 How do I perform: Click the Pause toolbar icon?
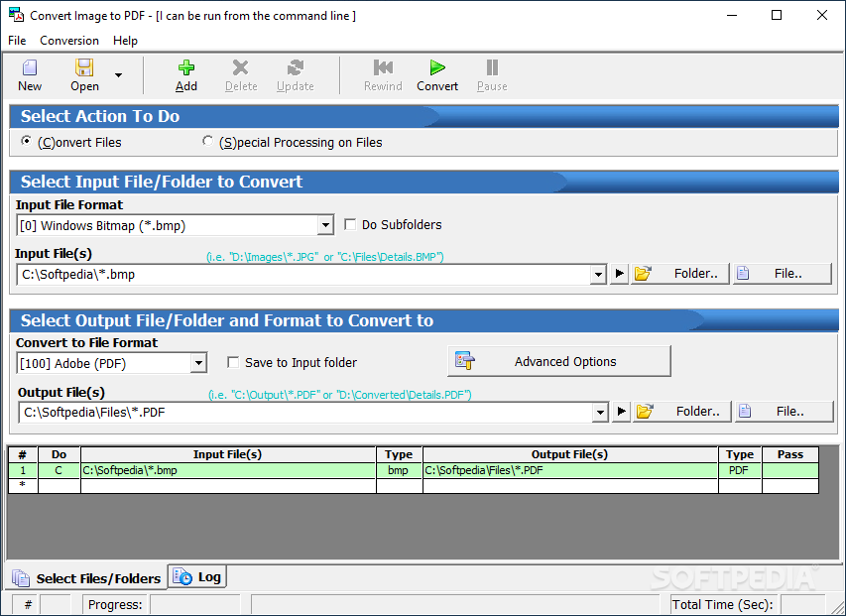point(492,68)
